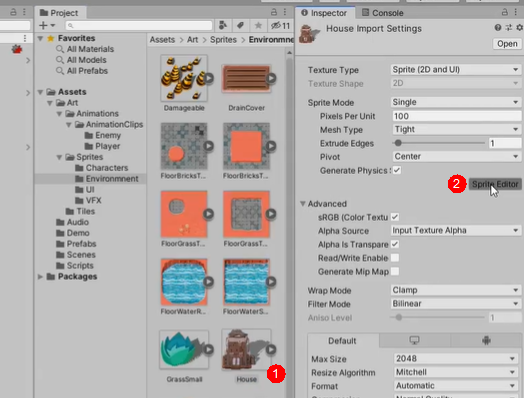
Task: Collapse the Advanced section
Action: 303,204
